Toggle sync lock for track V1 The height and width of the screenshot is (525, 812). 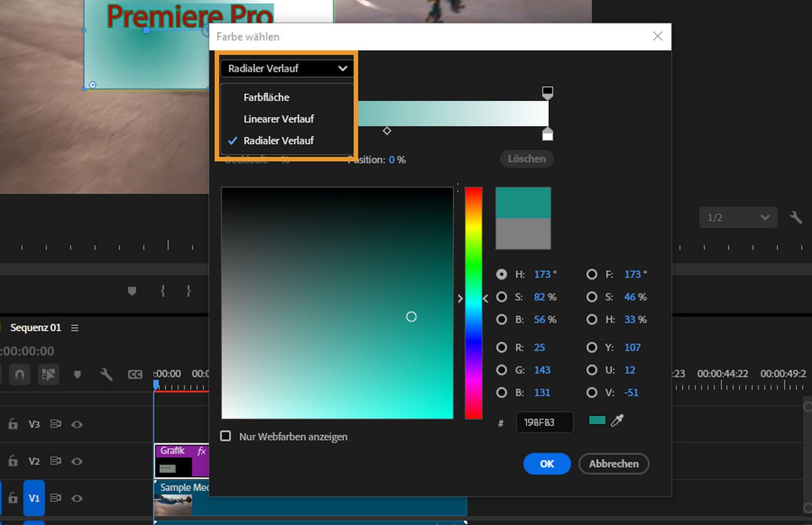(55, 498)
